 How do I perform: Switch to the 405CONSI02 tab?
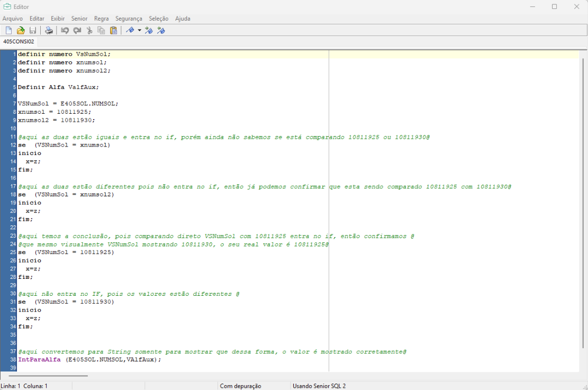point(19,41)
